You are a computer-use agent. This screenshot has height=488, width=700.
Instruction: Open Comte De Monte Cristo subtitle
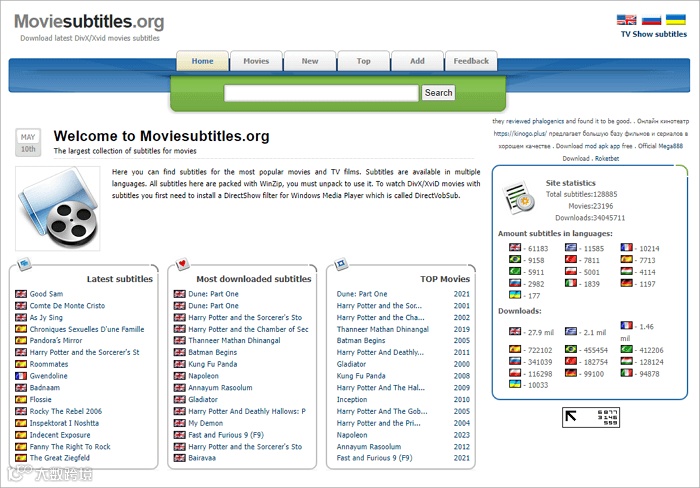[x=67, y=306]
